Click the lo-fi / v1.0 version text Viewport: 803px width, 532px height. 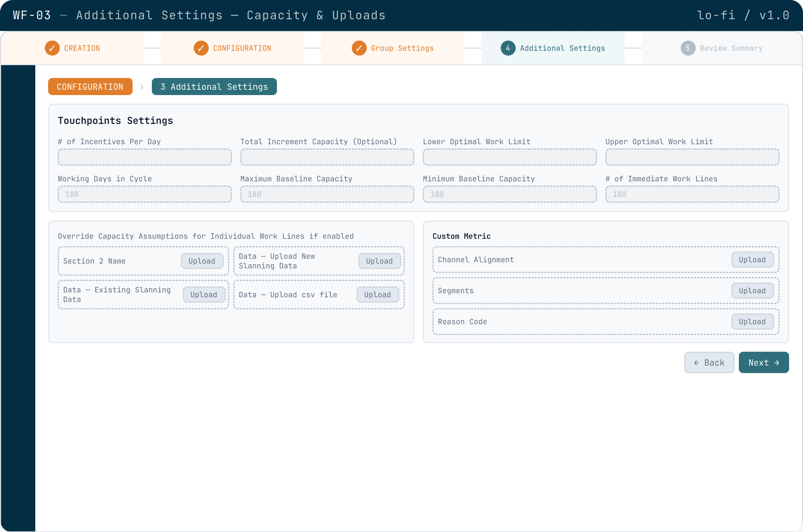[x=743, y=15]
